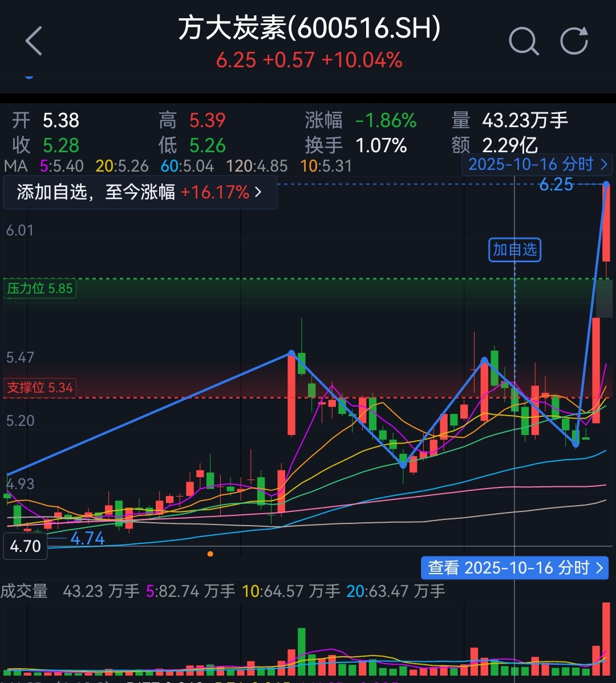This screenshot has width=616, height=683.
Task: Tap volume 20:63.47 万手 average value
Action: [x=396, y=591]
